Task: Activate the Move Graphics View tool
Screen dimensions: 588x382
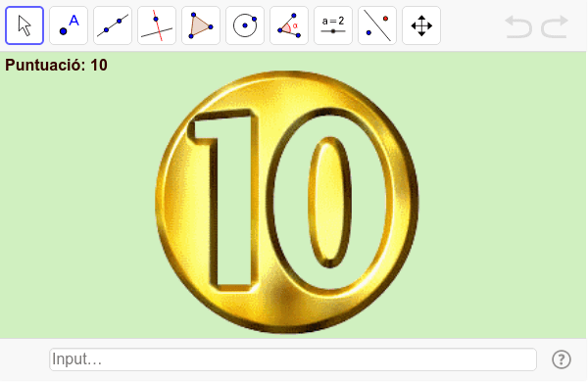Action: [421, 25]
